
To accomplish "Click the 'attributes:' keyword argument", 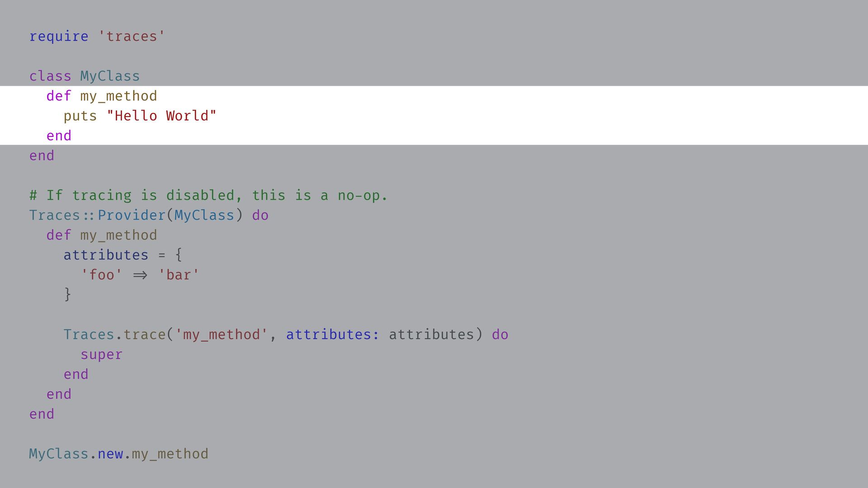I will [x=333, y=334].
